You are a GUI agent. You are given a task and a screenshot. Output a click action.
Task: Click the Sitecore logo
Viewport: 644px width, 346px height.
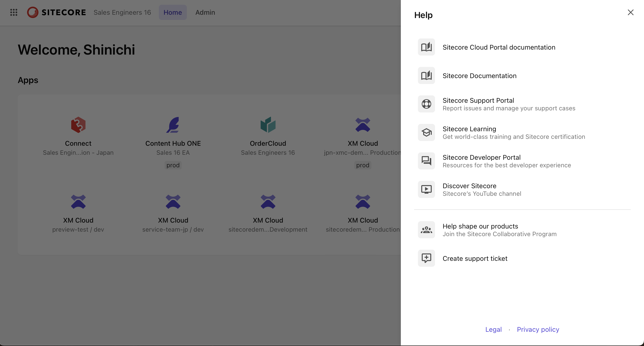[57, 12]
